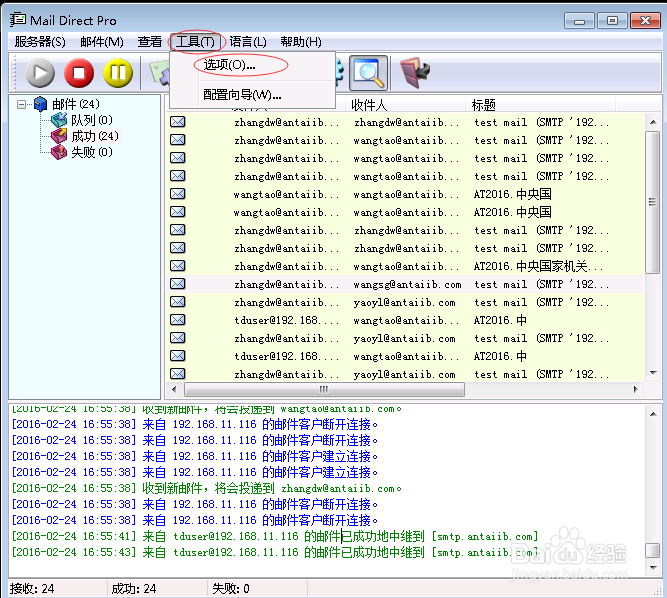Close the Mail Direct Pro window
The image size is (667, 598).
click(645, 21)
